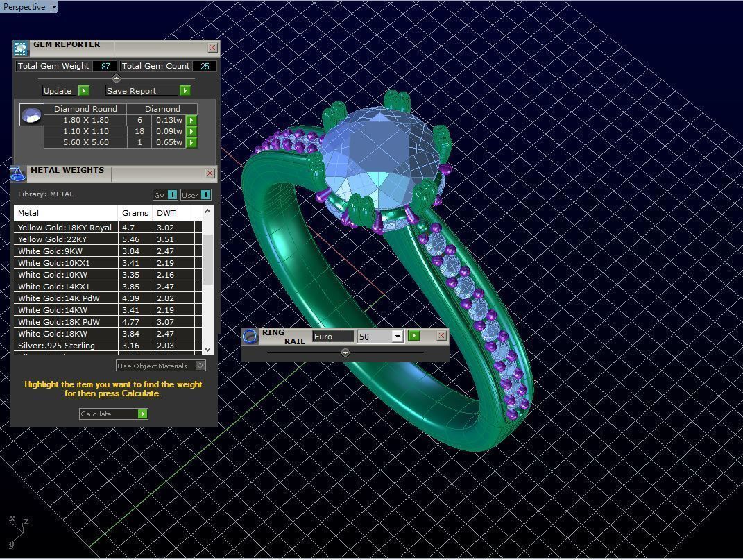Click the Total Gem Count value field
This screenshot has height=560, width=743.
pyautogui.click(x=205, y=67)
